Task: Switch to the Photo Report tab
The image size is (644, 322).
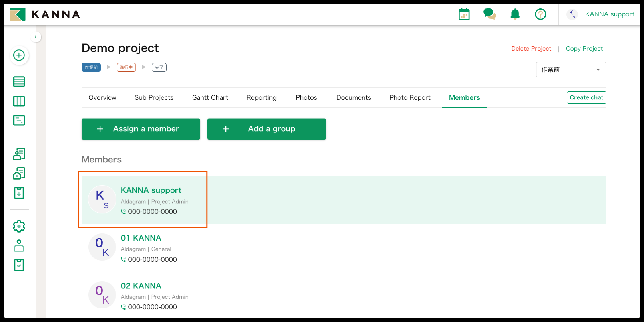Action: pyautogui.click(x=410, y=97)
